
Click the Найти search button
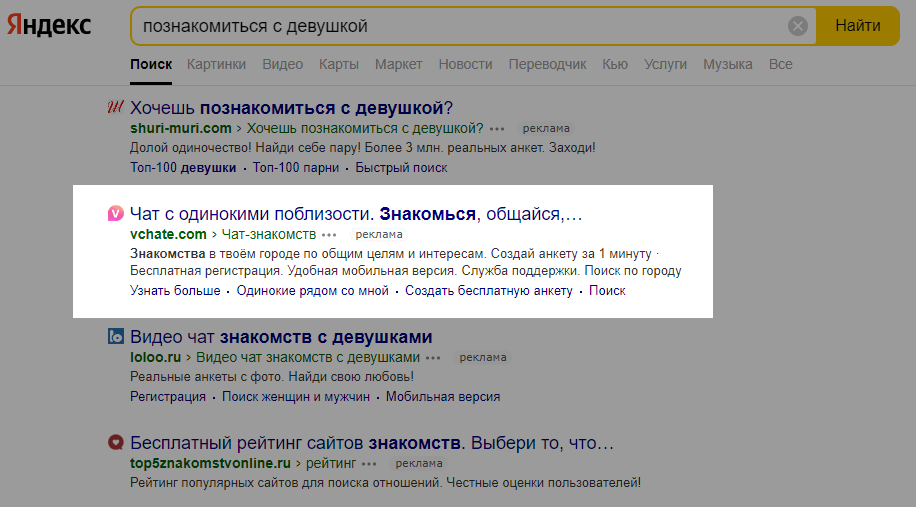pyautogui.click(x=858, y=26)
